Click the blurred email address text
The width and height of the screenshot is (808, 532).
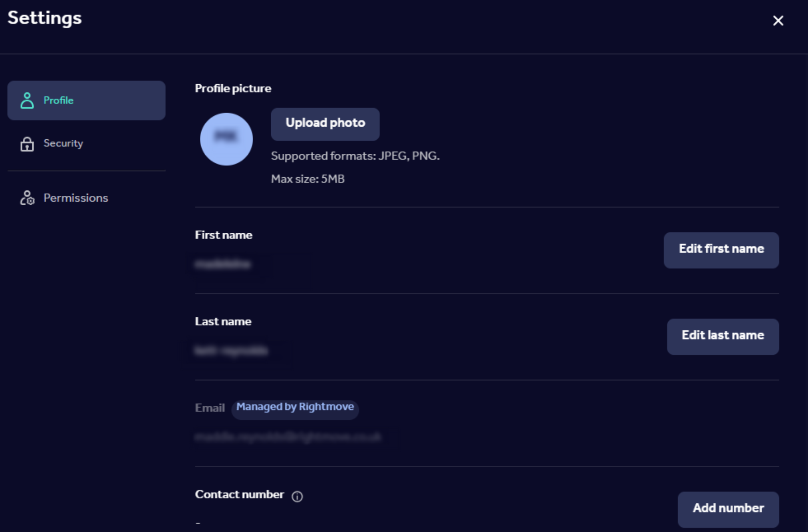pos(288,437)
